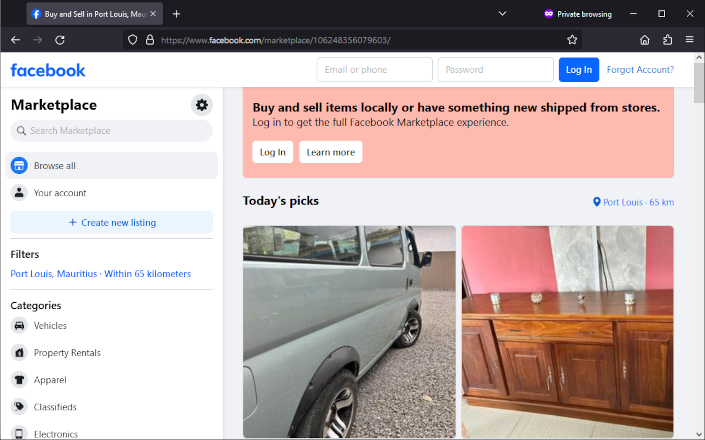
Task: Open the browser Extensions puzzle icon
Action: tap(668, 40)
